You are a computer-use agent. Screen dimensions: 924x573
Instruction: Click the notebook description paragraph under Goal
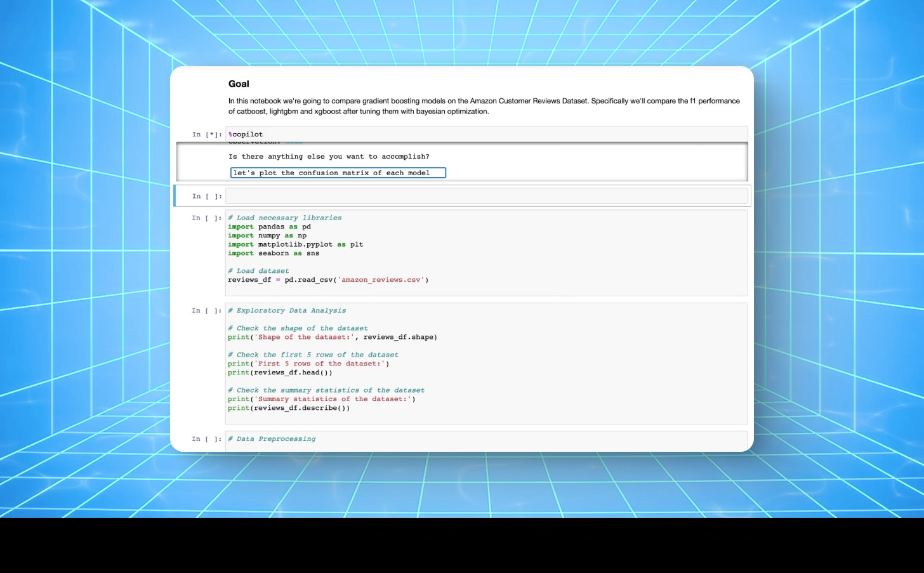pyautogui.click(x=484, y=106)
